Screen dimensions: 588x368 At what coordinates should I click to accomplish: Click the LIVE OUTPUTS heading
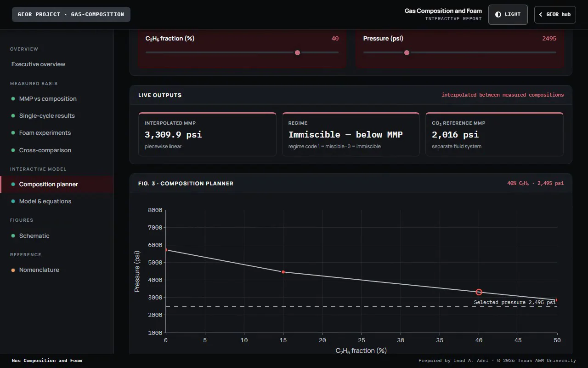click(160, 95)
